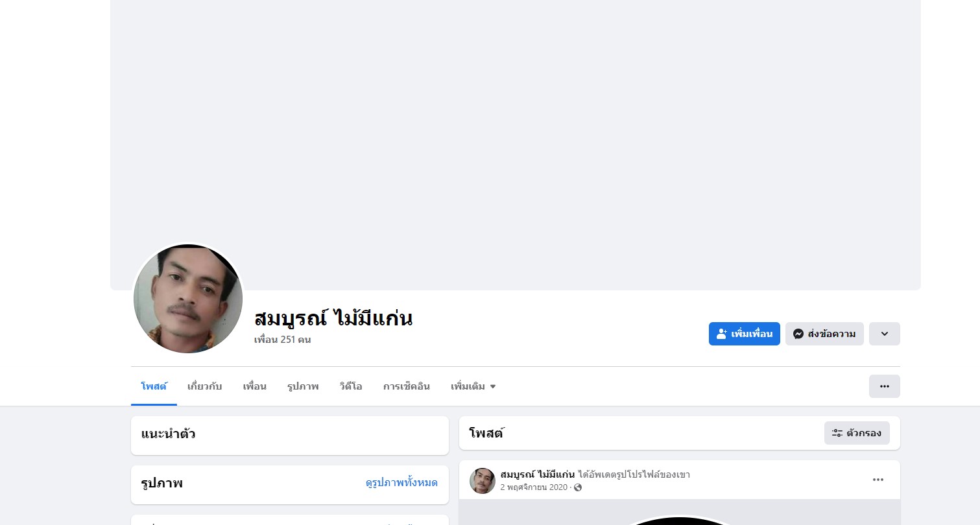The height and width of the screenshot is (525, 980).
Task: Click the 2 พฤศจิกายน 2020 post date link
Action: pos(534,487)
